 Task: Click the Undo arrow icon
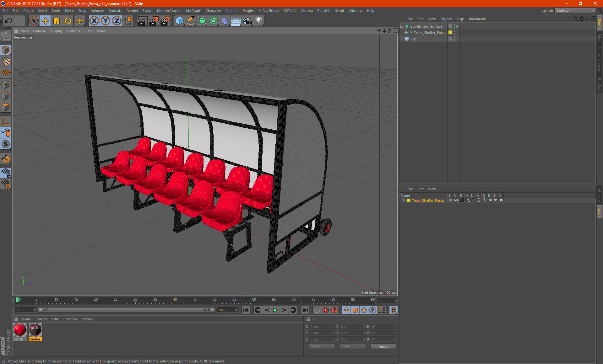pyautogui.click(x=8, y=21)
